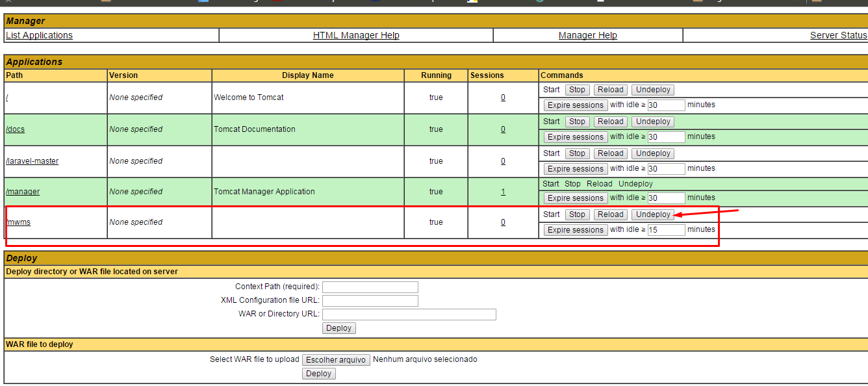The width and height of the screenshot is (868, 386).
Task: Select the 'Welcome to Tomcat' display name
Action: 249,97
